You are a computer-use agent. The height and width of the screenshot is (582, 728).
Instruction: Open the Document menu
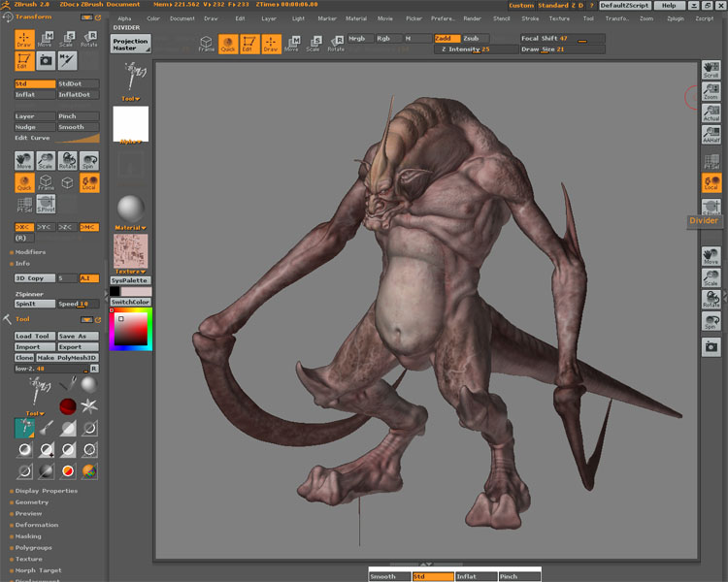[182, 18]
